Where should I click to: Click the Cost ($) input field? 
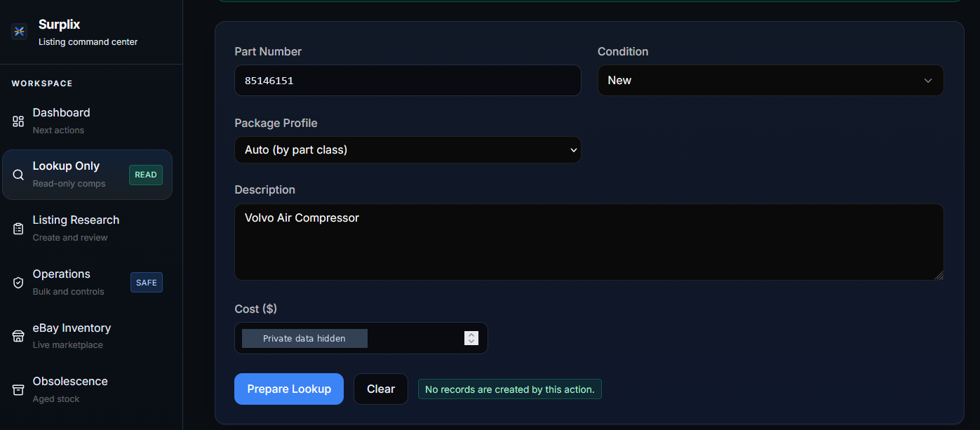361,338
